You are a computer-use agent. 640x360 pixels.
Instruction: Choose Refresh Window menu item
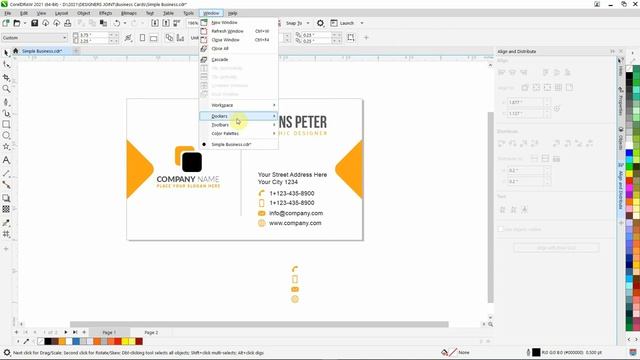(x=238, y=31)
